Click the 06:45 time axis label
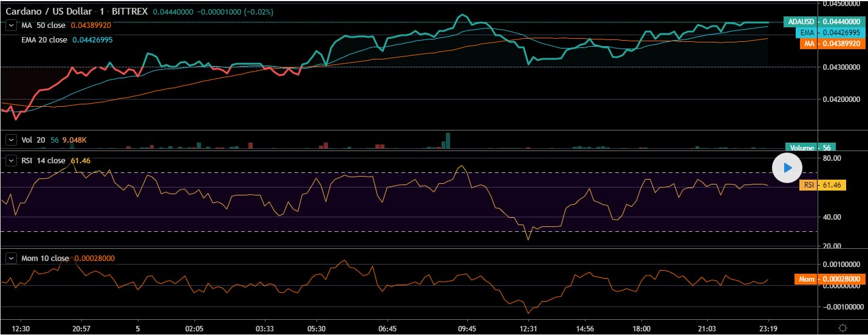Image resolution: width=868 pixels, height=335 pixels. tap(387, 328)
